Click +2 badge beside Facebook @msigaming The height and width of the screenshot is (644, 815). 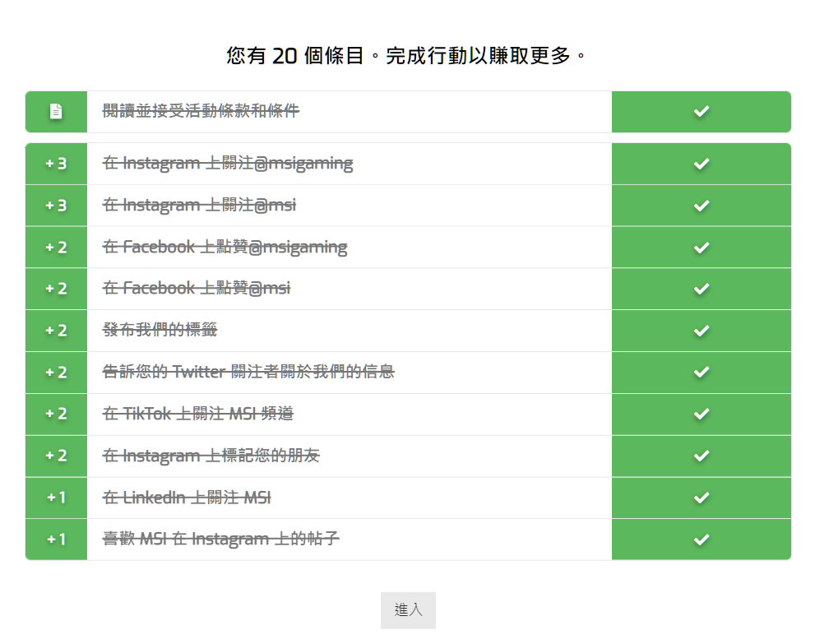(56, 248)
